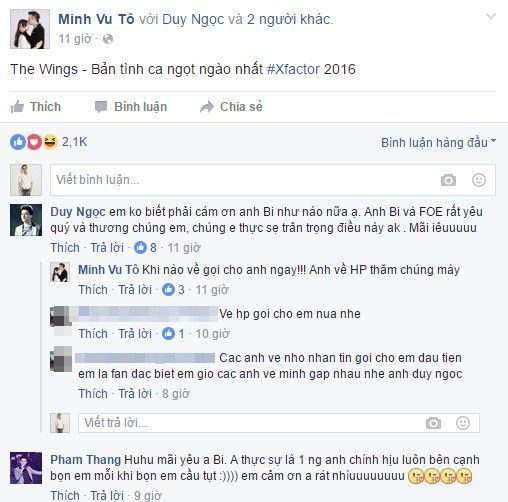The width and height of the screenshot is (508, 502).
Task: Attach photo via camera icon in reply box
Action: [x=433, y=423]
